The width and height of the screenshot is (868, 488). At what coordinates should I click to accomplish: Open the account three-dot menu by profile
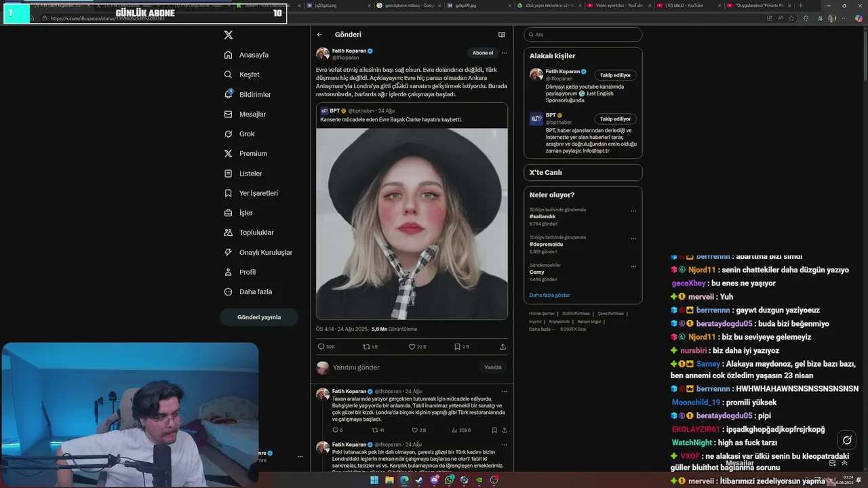300,456
